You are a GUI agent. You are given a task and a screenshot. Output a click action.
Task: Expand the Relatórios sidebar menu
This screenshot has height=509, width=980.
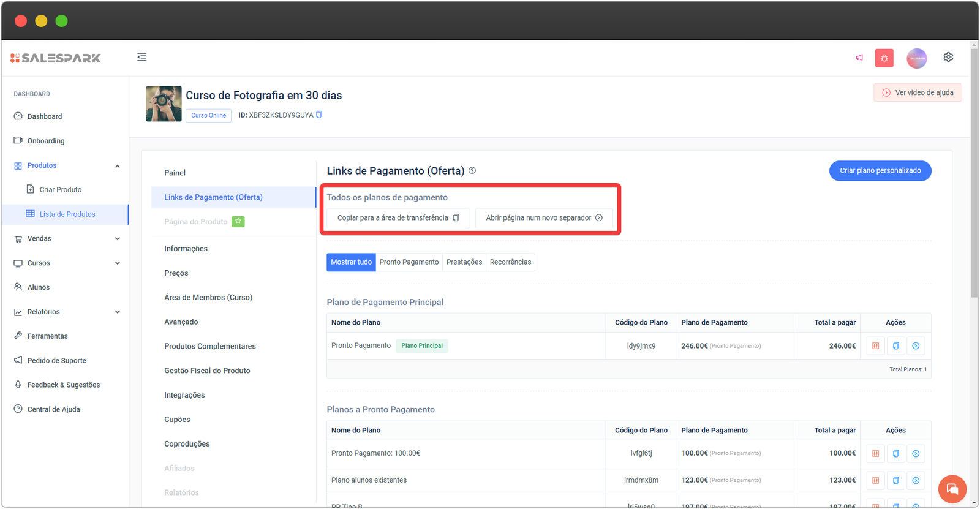pos(118,312)
